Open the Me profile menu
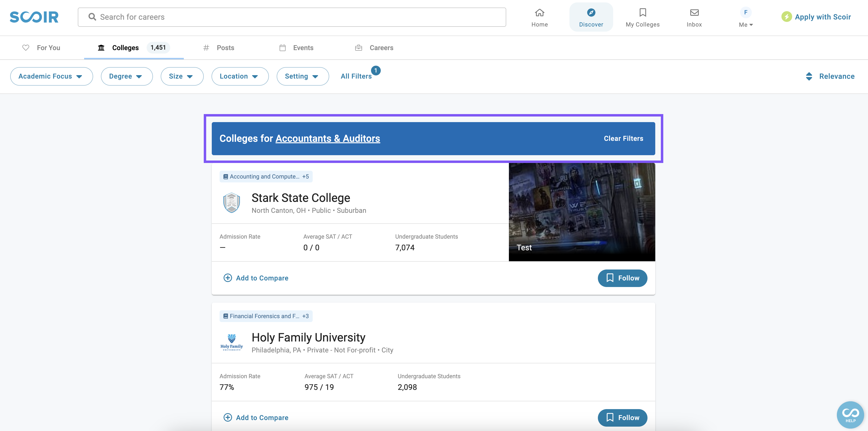Viewport: 868px width, 431px height. [x=746, y=18]
